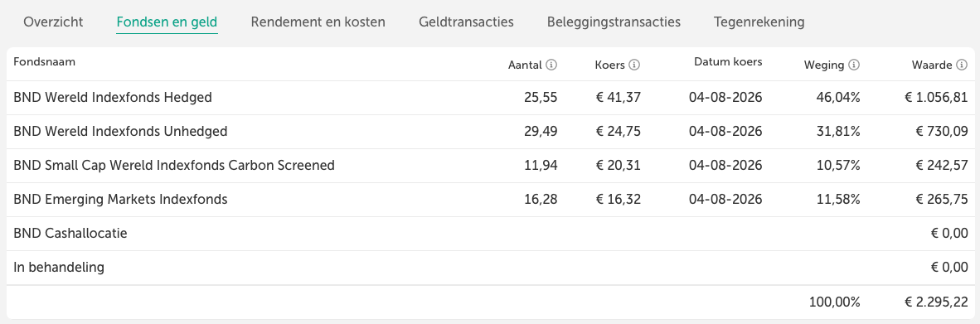
Task: Open BND Small Cap Wereld Indexfonds Carbon Screened
Action: coord(174,166)
